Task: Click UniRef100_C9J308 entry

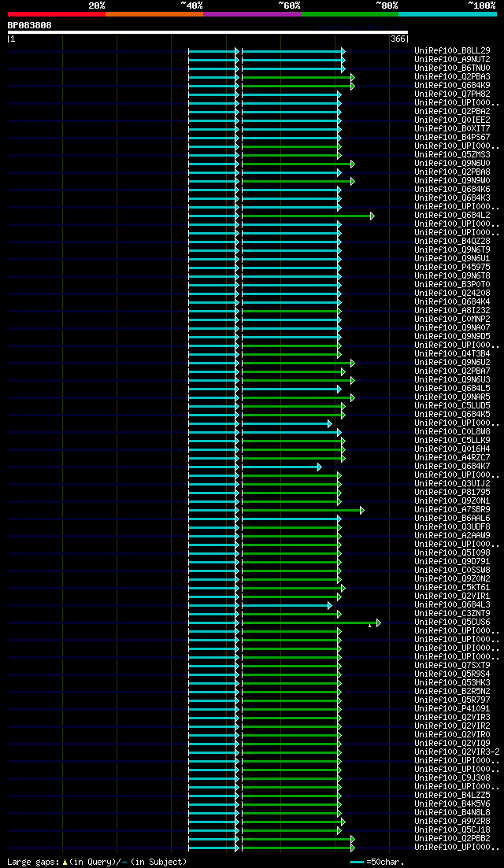Action: 452,778
